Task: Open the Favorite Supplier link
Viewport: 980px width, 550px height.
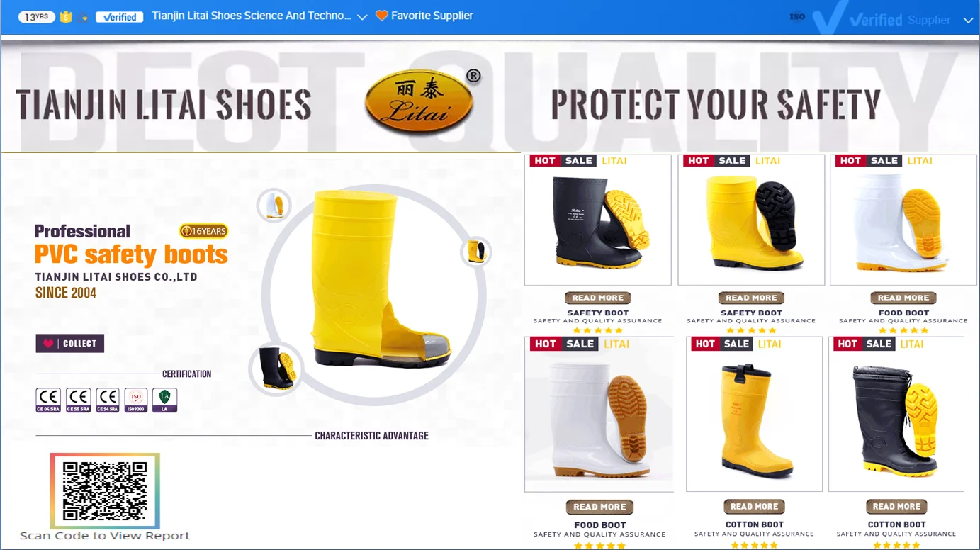Action: (432, 16)
